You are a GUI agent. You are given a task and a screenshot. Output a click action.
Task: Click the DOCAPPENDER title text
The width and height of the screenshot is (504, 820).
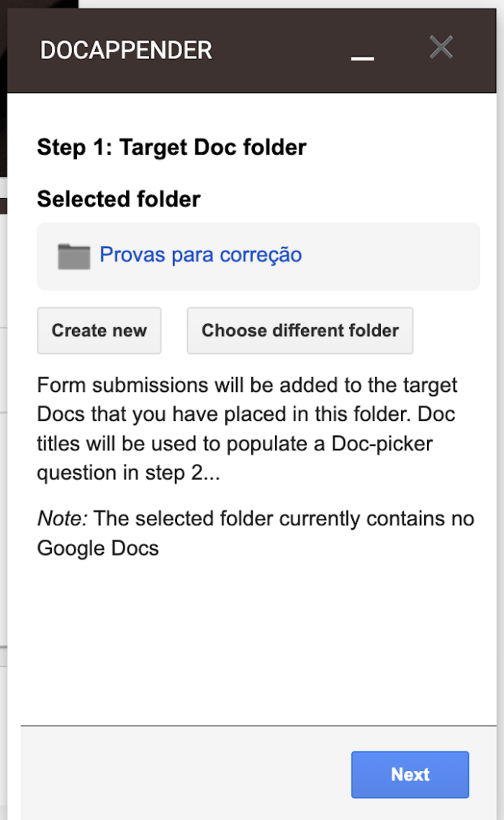click(126, 49)
